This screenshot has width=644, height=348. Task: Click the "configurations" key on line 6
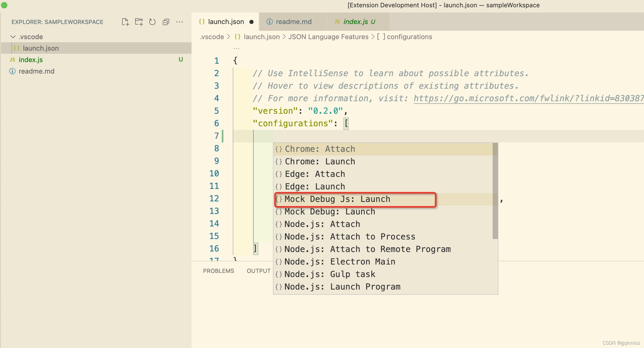pyautogui.click(x=293, y=123)
